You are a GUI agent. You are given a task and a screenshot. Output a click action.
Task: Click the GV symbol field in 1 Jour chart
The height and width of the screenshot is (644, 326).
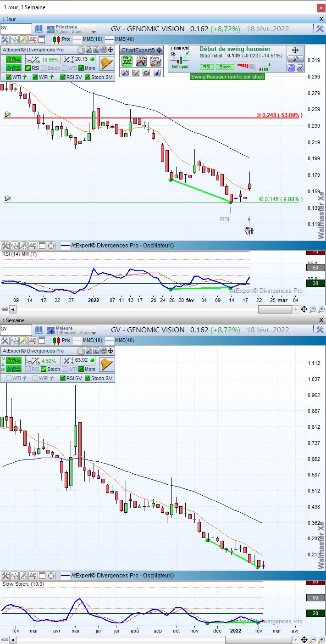[x=16, y=28]
